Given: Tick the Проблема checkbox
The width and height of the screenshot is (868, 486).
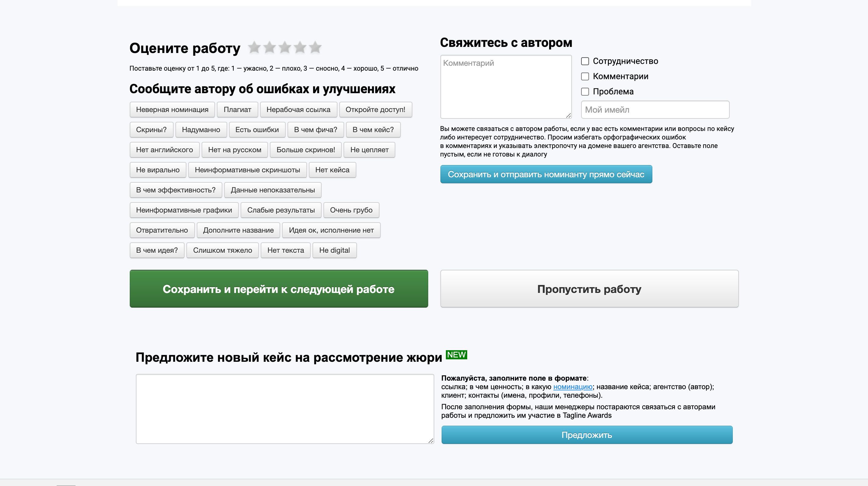Looking at the screenshot, I should (x=585, y=92).
